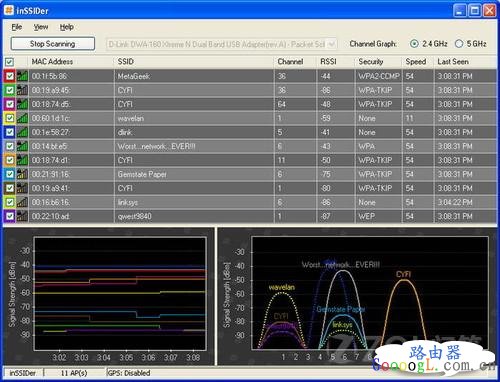Image resolution: width=500 pixels, height=382 pixels.
Task: Uncheck the linksys network checkbox
Action: tap(10, 202)
